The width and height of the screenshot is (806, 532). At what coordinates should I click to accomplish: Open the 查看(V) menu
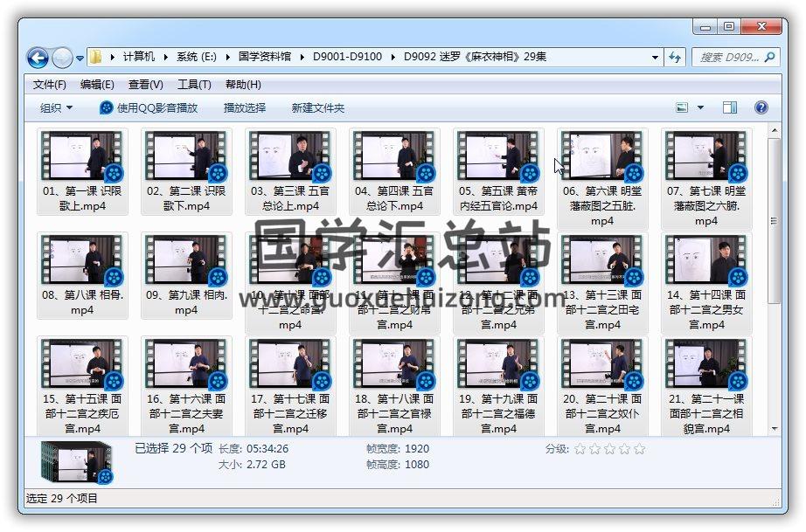tap(145, 85)
